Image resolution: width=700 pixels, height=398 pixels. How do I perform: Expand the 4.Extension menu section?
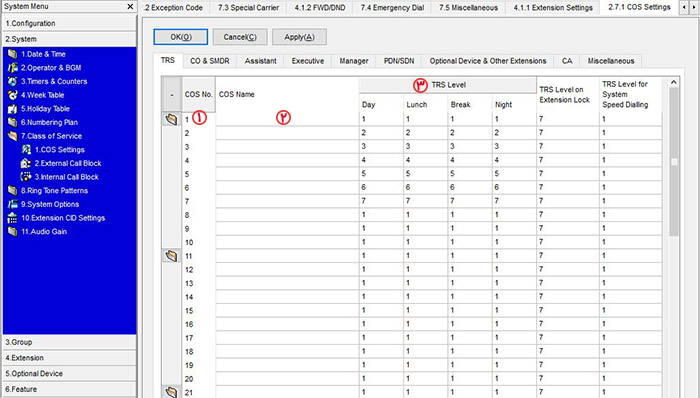click(69, 358)
